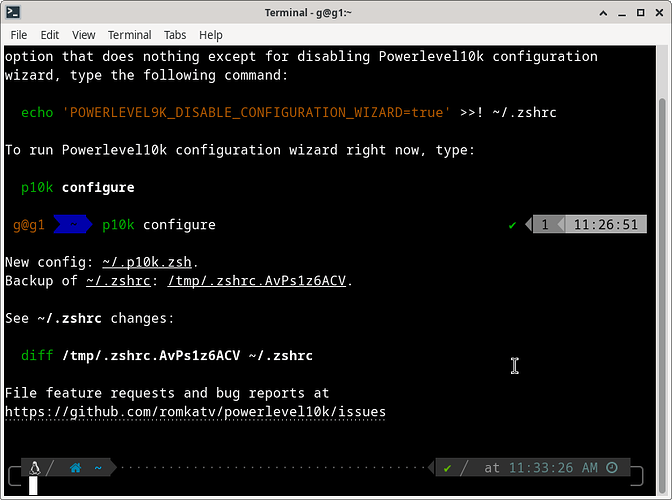Open the File menu
The width and height of the screenshot is (672, 500).
click(x=18, y=35)
